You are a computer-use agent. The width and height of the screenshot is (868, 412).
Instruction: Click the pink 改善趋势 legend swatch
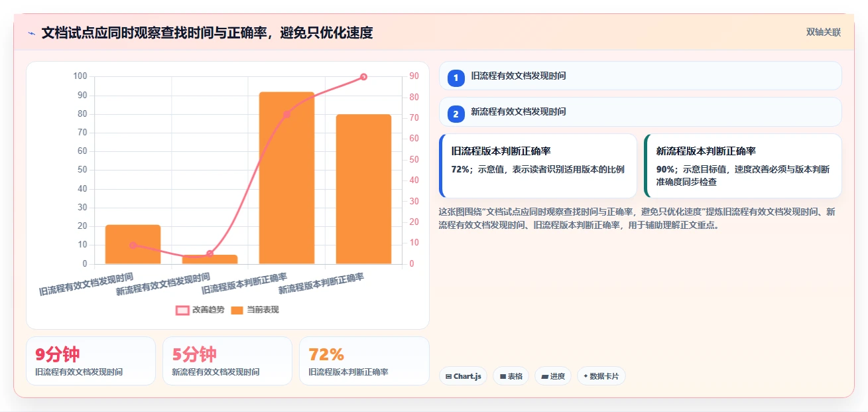[182, 310]
